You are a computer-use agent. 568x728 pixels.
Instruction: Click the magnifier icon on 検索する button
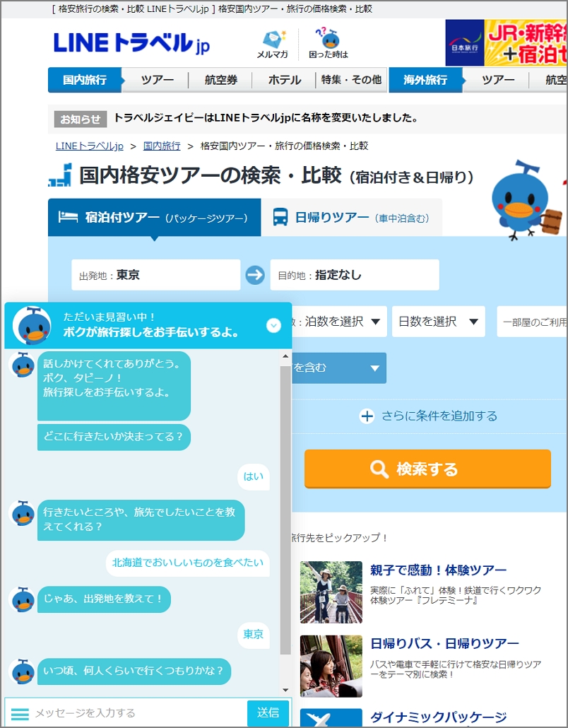tap(379, 469)
